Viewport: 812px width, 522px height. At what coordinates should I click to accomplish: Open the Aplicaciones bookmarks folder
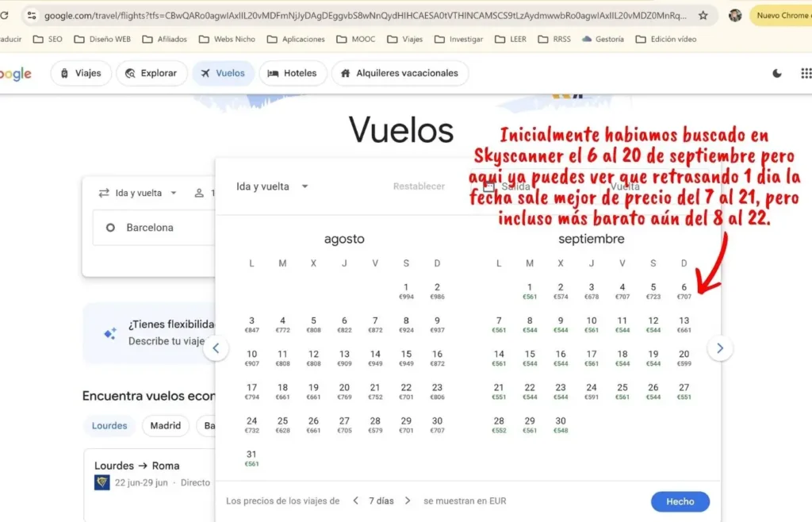(x=297, y=40)
